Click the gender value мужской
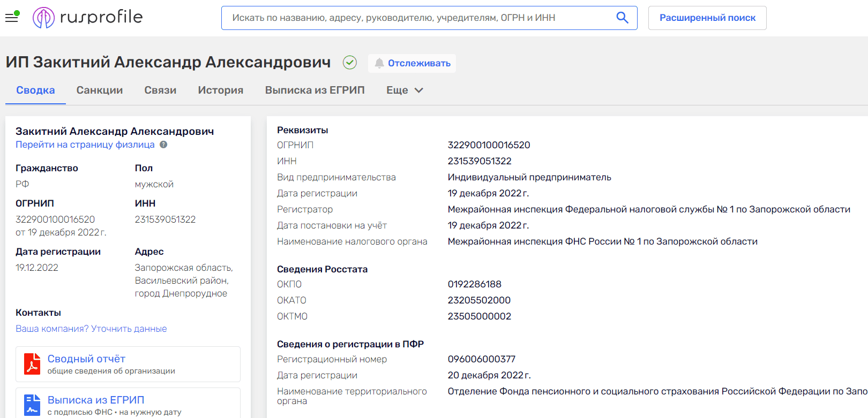Image resolution: width=868 pixels, height=418 pixels. 154,184
